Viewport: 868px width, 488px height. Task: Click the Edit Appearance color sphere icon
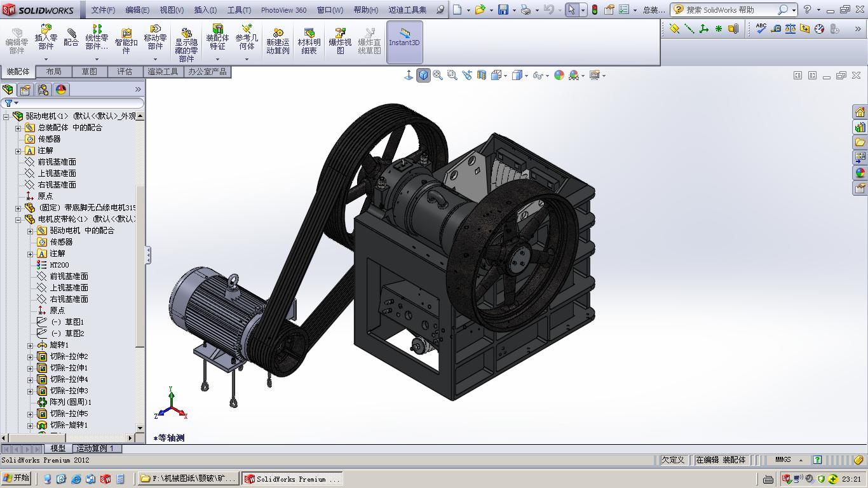click(x=559, y=75)
